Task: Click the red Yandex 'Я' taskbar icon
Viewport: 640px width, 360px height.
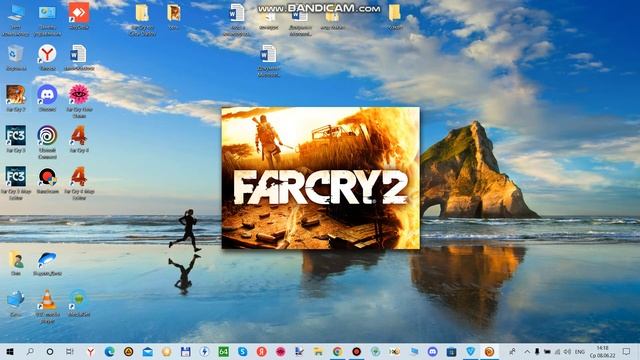Action: (261, 351)
